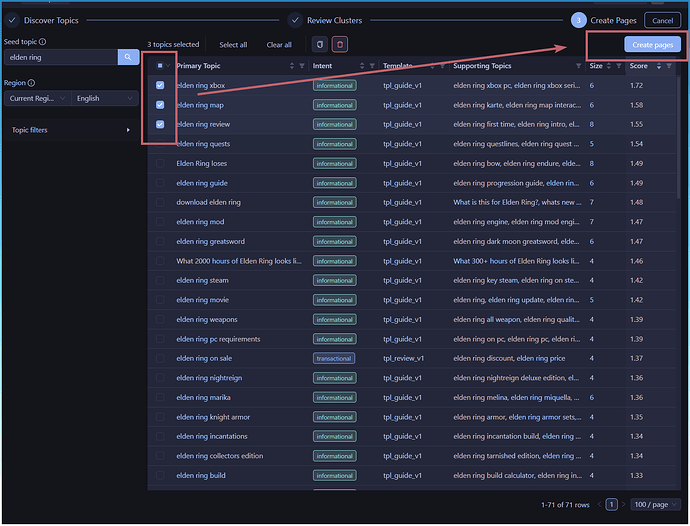The height and width of the screenshot is (526, 690).
Task: Go to the Review Clusters step
Action: click(x=327, y=20)
